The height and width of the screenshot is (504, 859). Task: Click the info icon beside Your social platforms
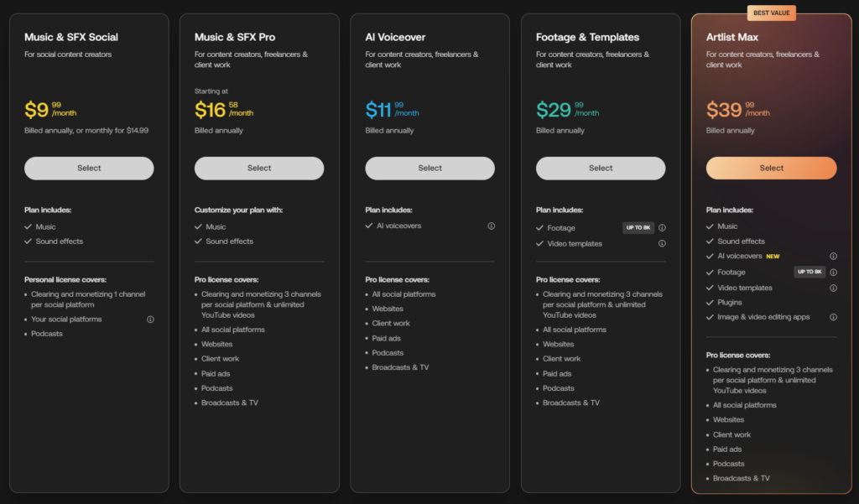[x=148, y=320]
